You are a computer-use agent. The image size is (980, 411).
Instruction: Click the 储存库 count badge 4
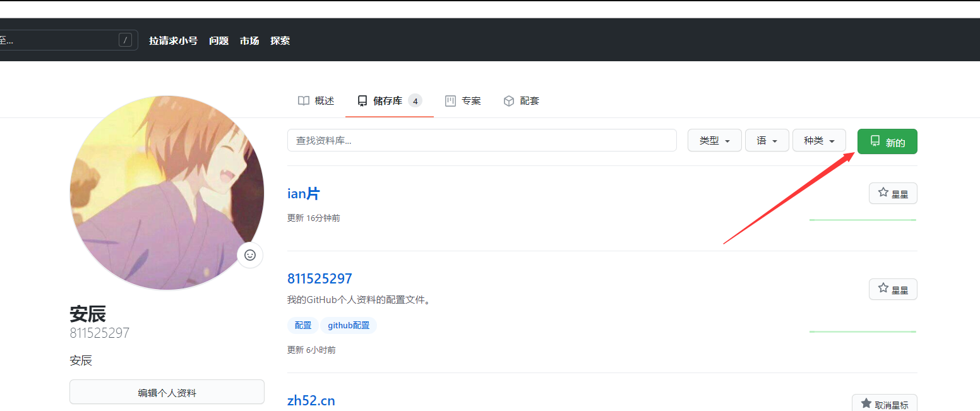pyautogui.click(x=415, y=101)
